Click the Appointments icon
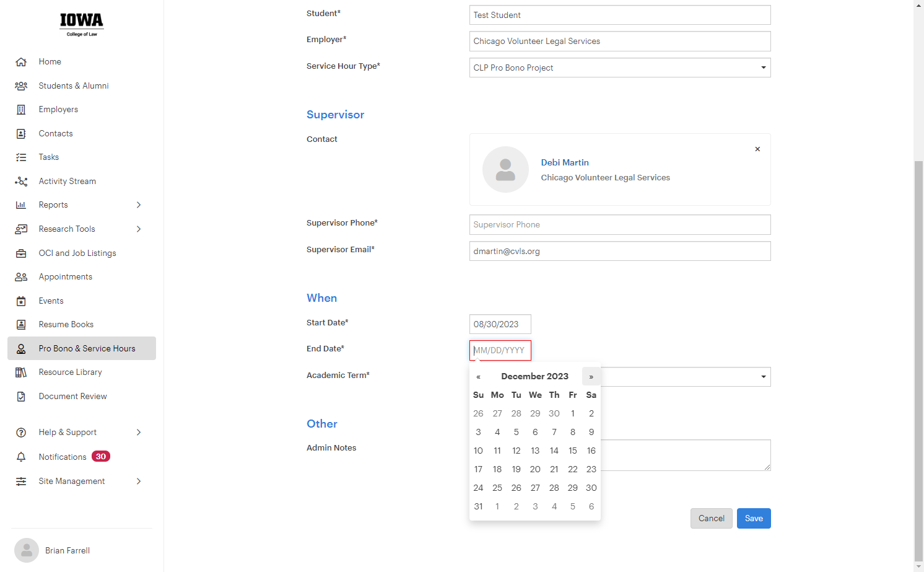The width and height of the screenshot is (924, 572). (21, 277)
